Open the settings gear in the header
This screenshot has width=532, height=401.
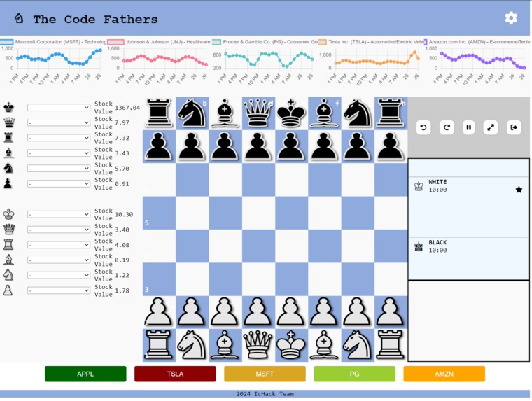tap(510, 18)
